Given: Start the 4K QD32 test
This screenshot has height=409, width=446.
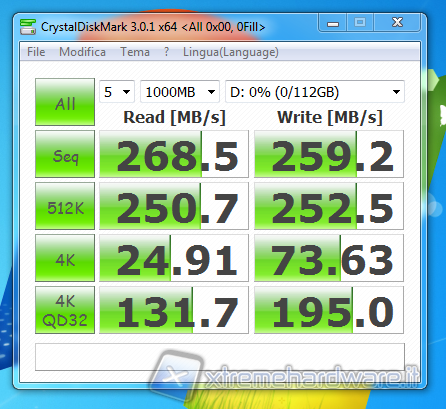Looking at the screenshot, I should coord(65,310).
